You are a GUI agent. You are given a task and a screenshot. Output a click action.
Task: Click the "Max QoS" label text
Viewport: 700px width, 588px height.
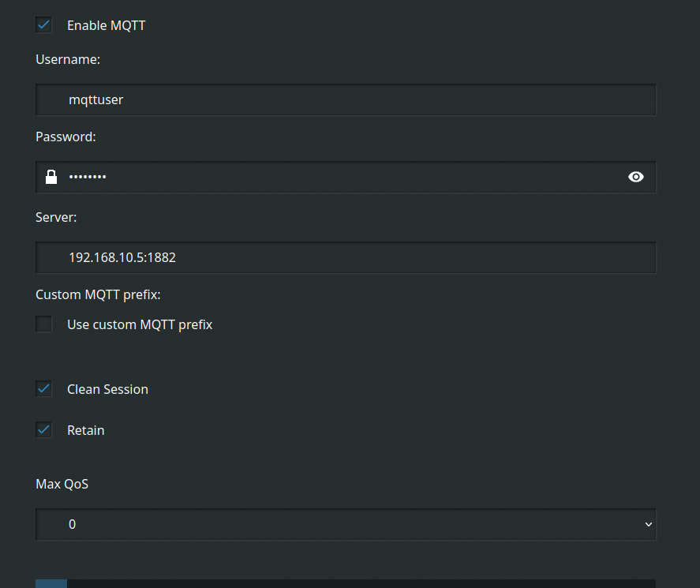click(x=62, y=484)
